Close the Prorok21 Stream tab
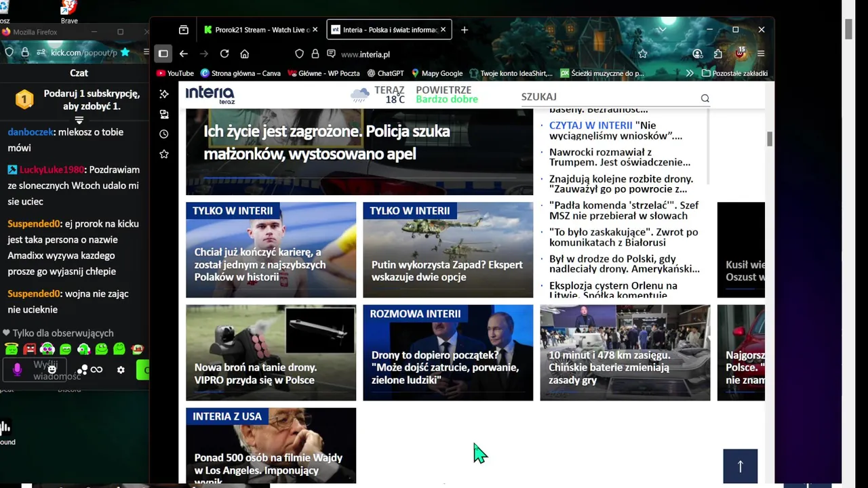 (317, 30)
